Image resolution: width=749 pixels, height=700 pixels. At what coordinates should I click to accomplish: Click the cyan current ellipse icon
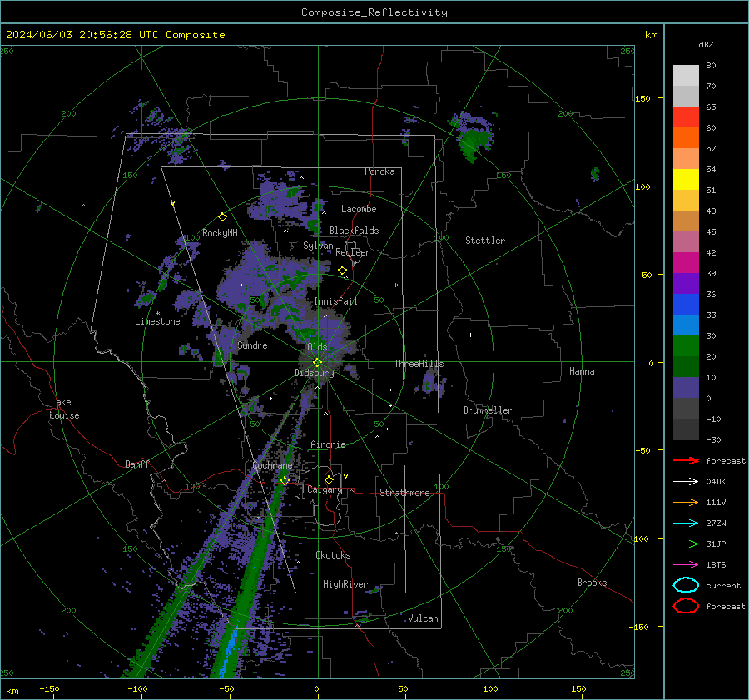686,585
